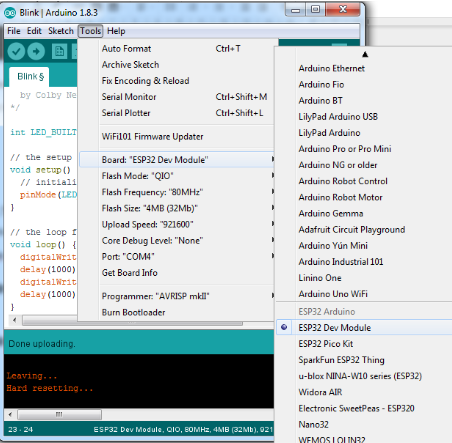Click the Upload arrow toolbar icon

pos(36,51)
